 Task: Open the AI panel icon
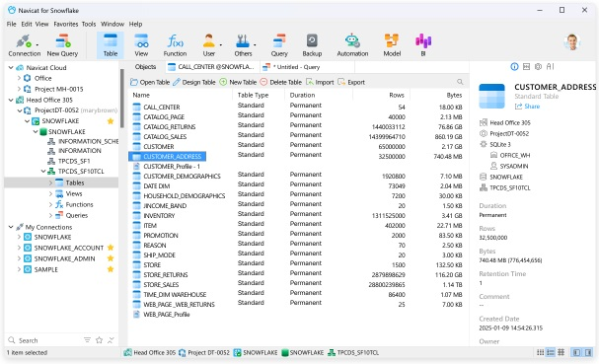tap(550, 66)
